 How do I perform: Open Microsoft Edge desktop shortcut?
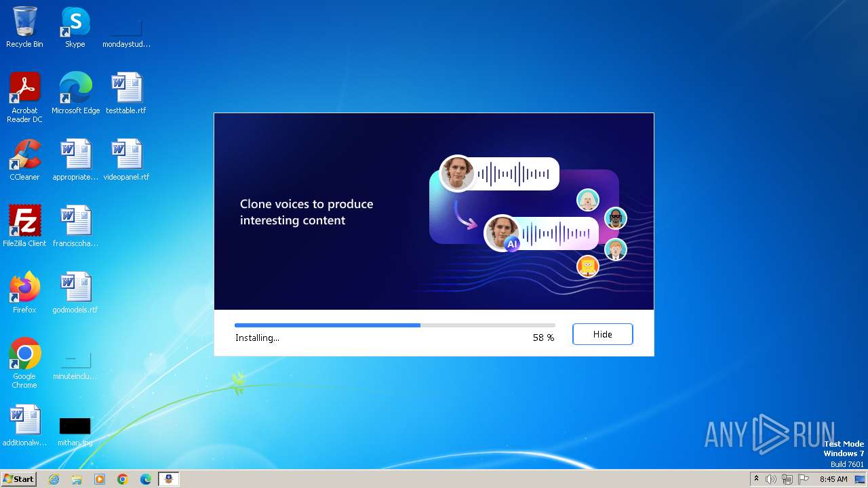[75, 94]
